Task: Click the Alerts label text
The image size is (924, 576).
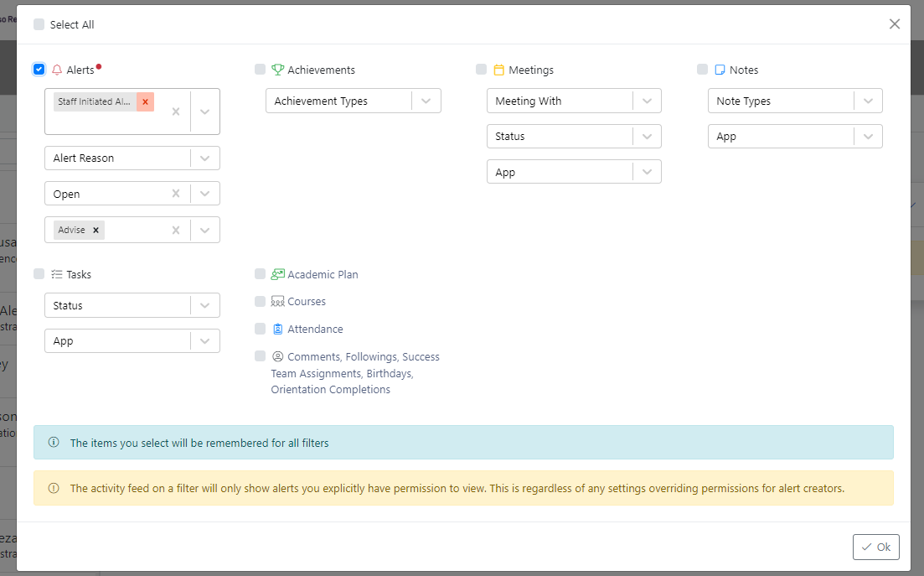Action: coord(80,70)
